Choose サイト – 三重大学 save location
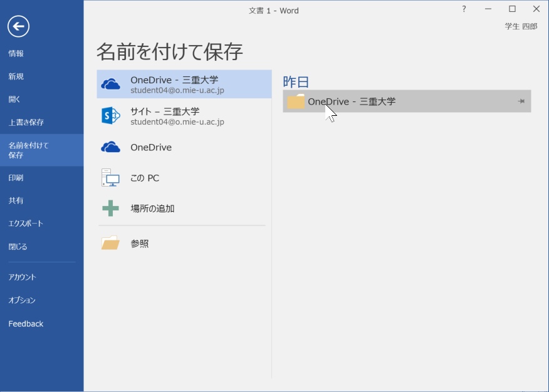 pos(184,116)
